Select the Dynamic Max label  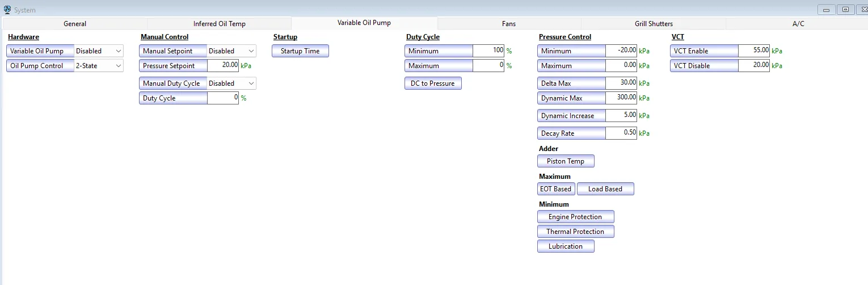(571, 98)
